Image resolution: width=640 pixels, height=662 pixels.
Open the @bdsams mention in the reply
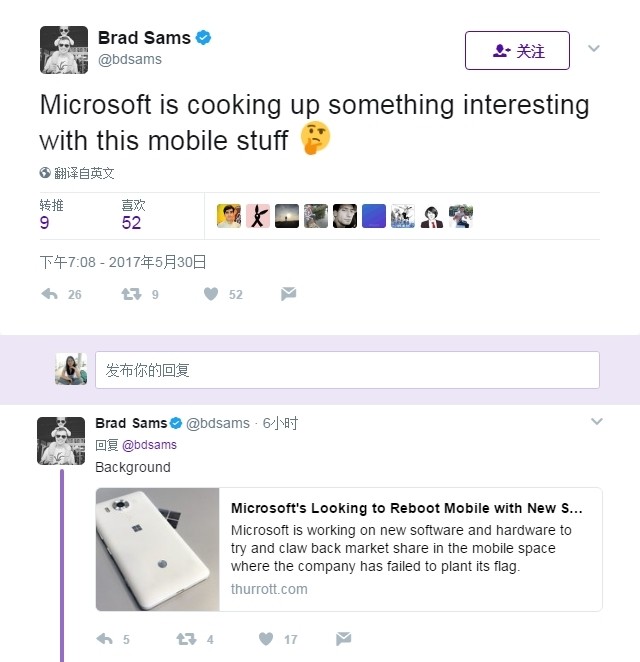point(149,445)
